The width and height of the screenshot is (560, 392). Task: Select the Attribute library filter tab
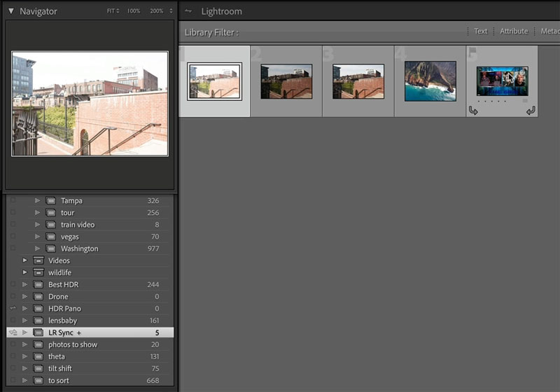click(x=514, y=31)
